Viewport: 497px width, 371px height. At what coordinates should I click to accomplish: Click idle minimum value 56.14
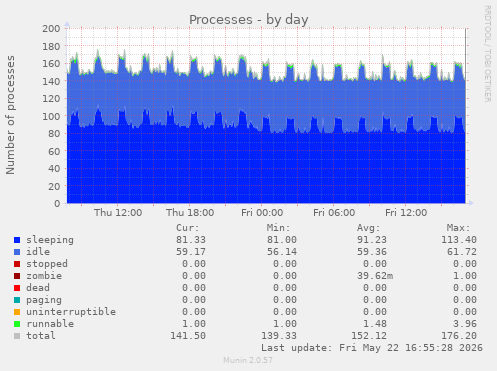click(282, 252)
